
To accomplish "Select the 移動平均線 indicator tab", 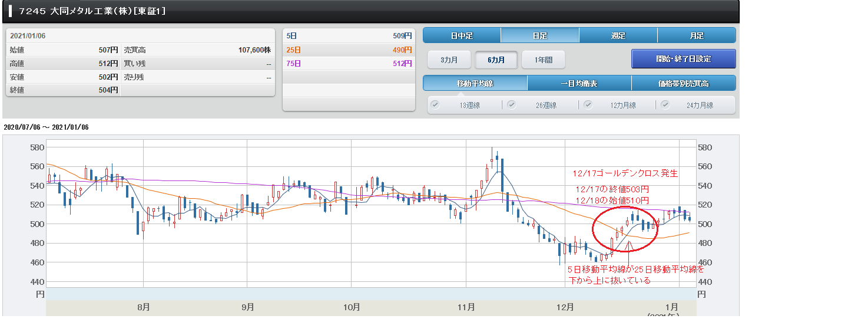I will (x=475, y=83).
